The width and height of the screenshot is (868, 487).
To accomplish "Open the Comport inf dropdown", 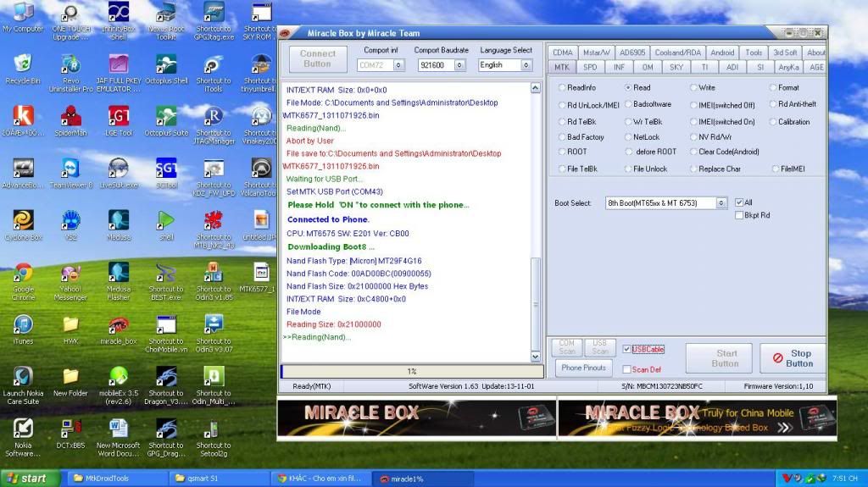I will pyautogui.click(x=398, y=65).
